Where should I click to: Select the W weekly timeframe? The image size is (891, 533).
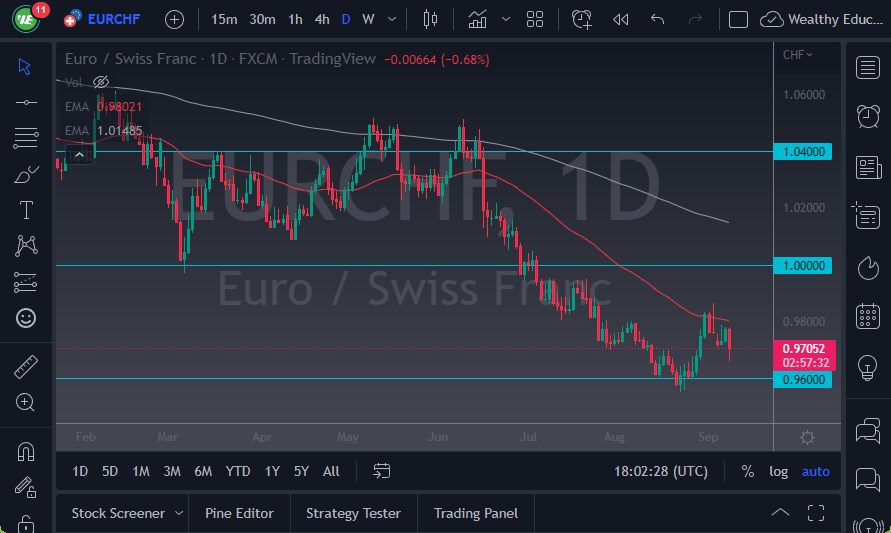[368, 19]
